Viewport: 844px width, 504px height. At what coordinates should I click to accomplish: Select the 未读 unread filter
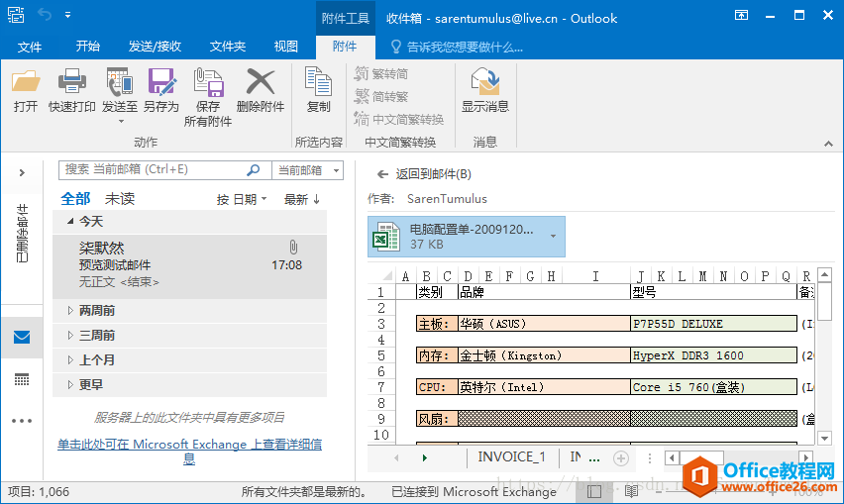click(120, 199)
